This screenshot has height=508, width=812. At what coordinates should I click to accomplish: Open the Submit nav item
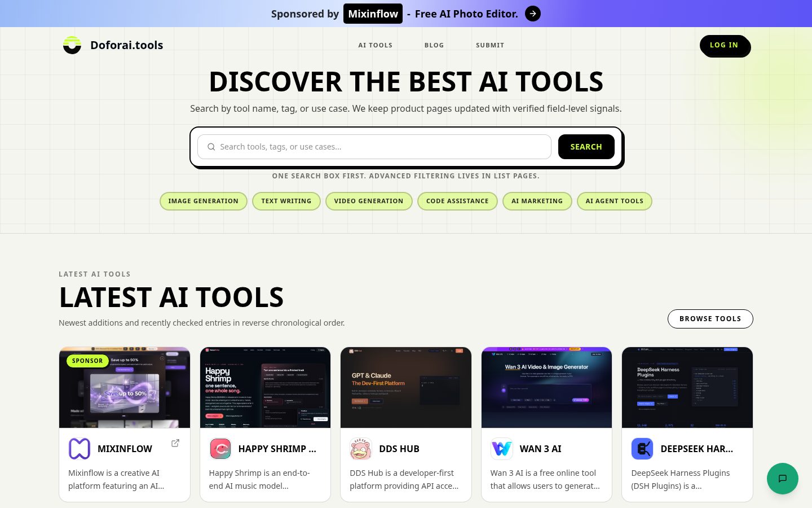tap(490, 45)
